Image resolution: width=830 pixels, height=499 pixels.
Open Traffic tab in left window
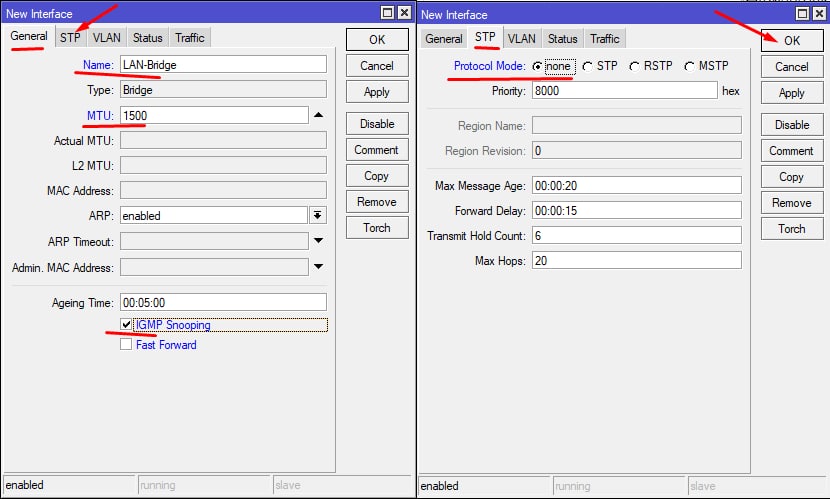click(x=190, y=38)
